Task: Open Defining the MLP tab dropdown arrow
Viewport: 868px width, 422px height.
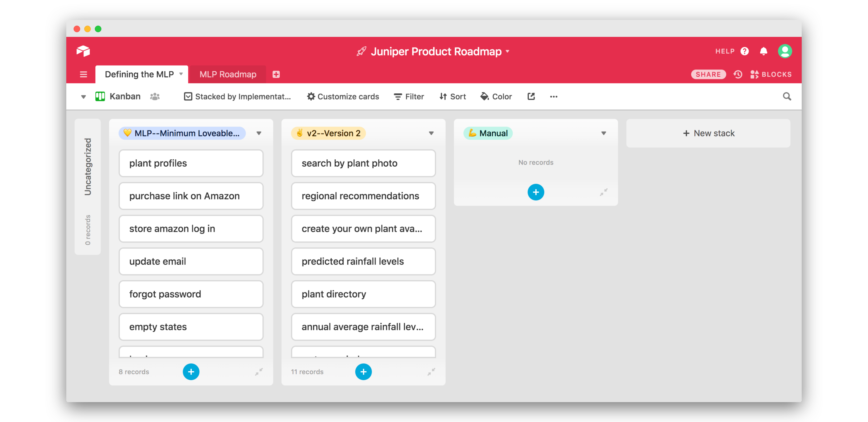Action: [x=181, y=74]
